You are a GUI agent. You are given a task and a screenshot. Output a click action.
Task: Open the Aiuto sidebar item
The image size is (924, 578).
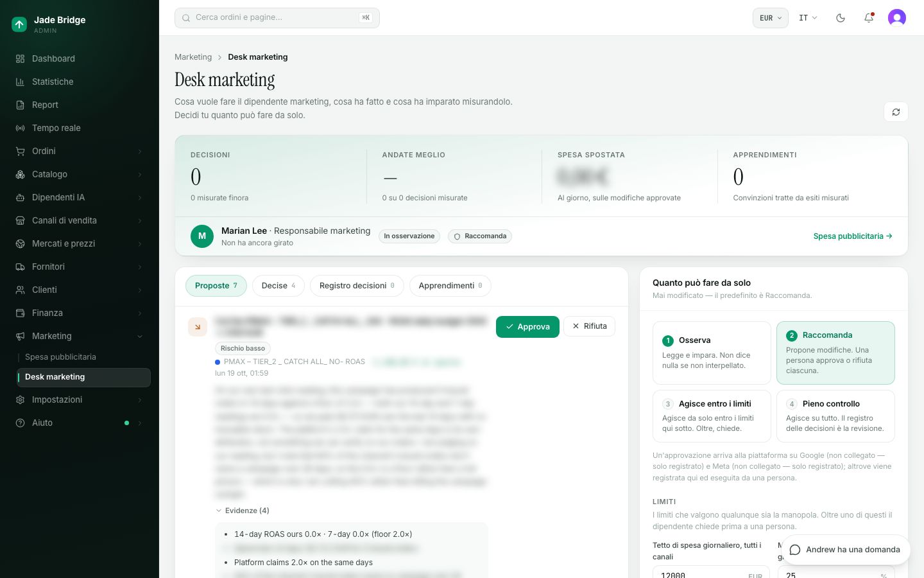(x=80, y=423)
